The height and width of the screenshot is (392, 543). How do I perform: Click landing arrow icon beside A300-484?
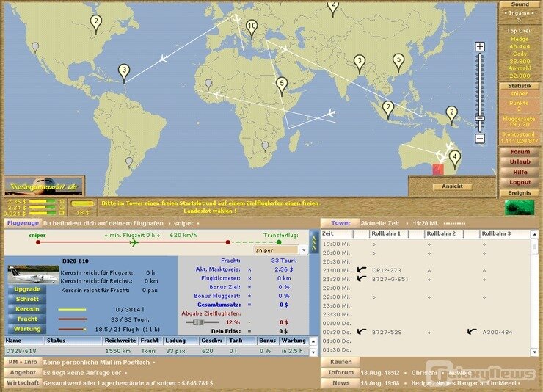pyautogui.click(x=472, y=331)
